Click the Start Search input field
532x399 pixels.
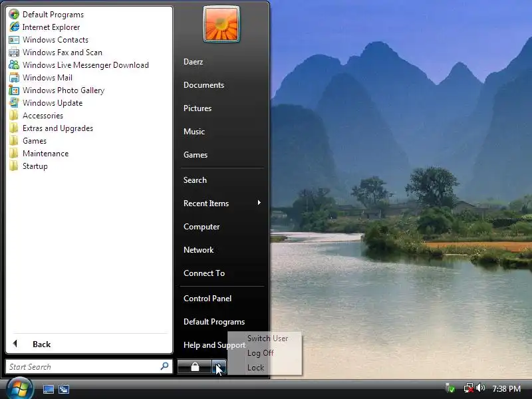[x=89, y=367]
